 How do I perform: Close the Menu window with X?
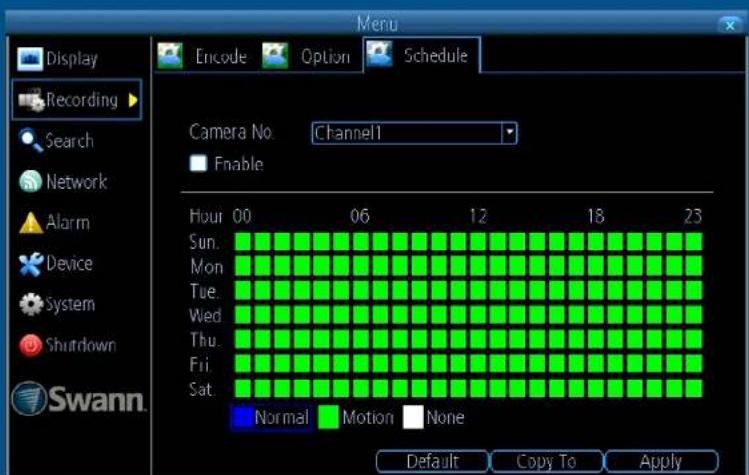[x=729, y=25]
